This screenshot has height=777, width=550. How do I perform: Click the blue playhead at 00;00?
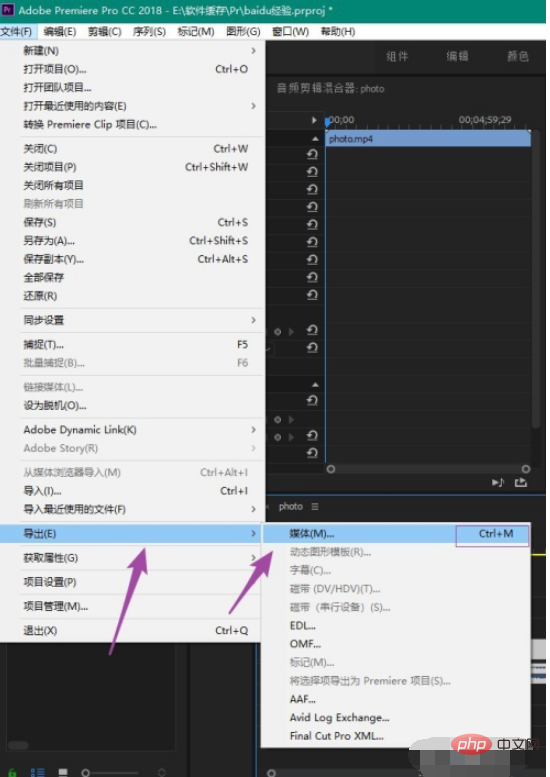[327, 121]
